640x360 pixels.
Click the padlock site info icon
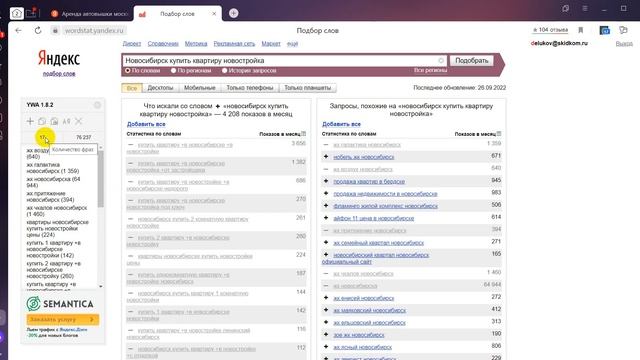click(x=55, y=30)
